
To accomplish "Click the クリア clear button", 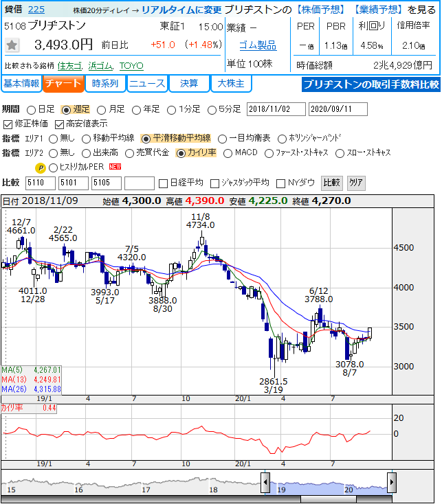I will (356, 183).
